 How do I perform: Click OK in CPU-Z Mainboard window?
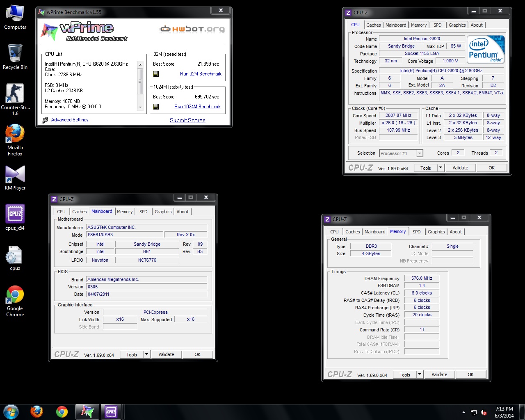198,354
